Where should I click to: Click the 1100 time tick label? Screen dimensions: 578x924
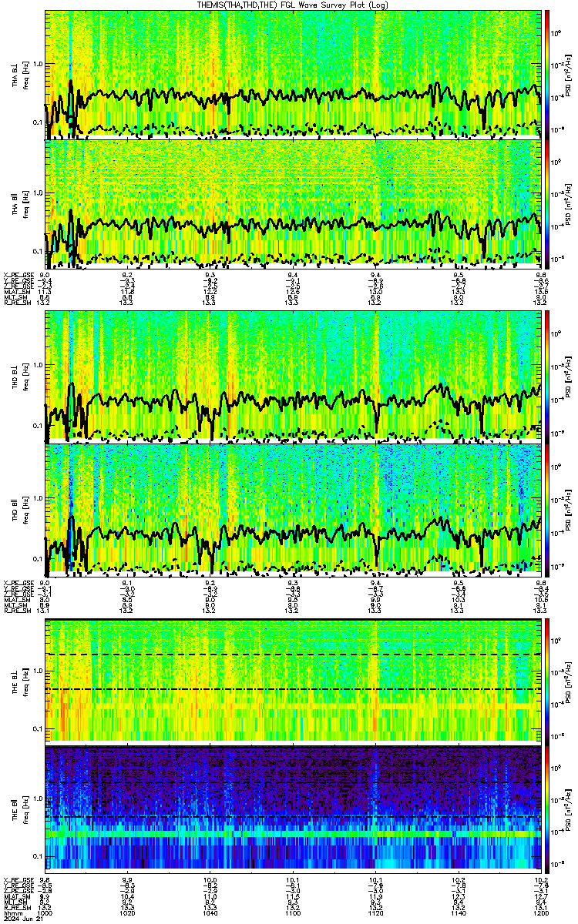[293, 912]
